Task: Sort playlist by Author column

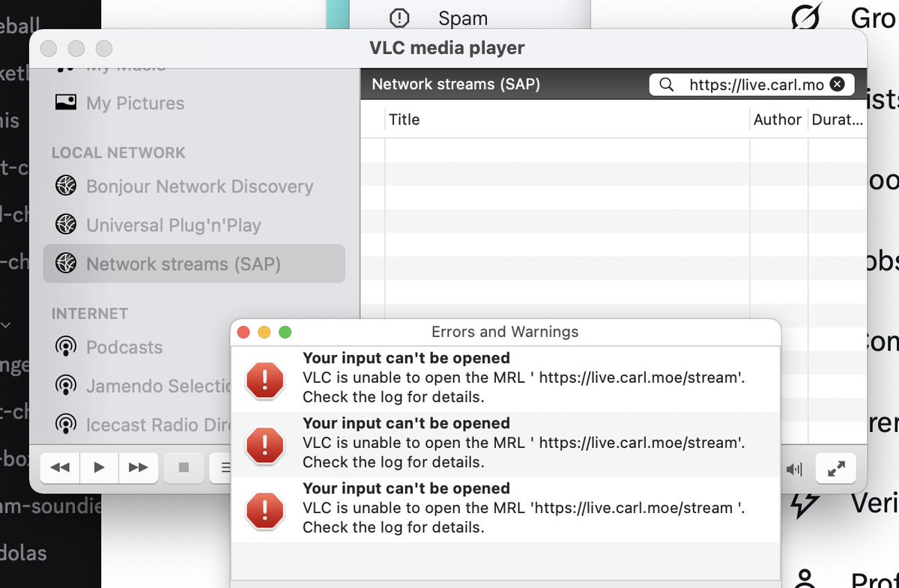Action: (778, 120)
